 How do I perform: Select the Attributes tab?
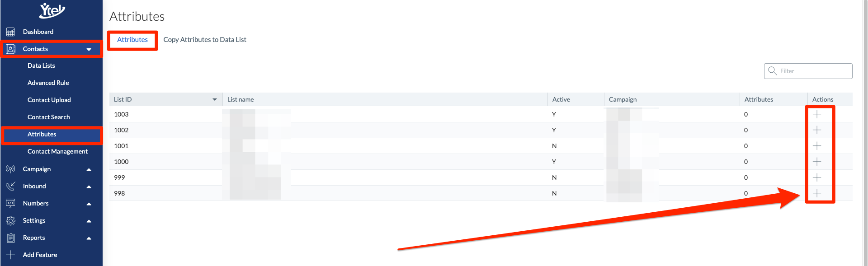[132, 40]
